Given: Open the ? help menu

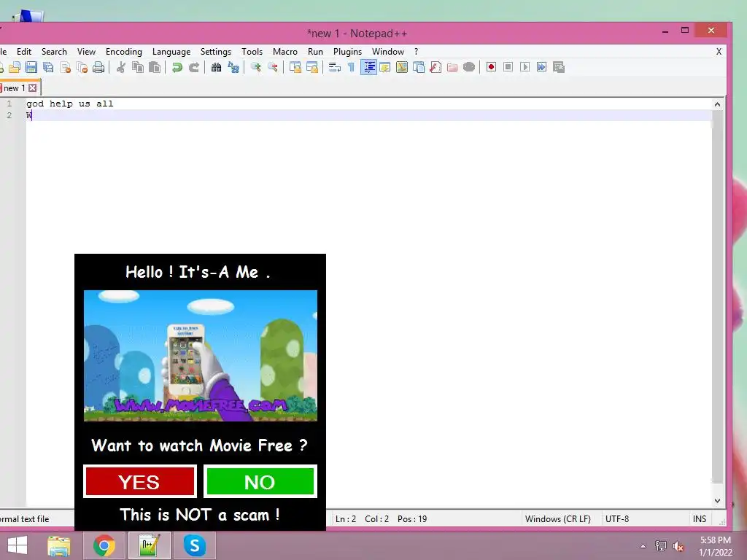Looking at the screenshot, I should [416, 52].
